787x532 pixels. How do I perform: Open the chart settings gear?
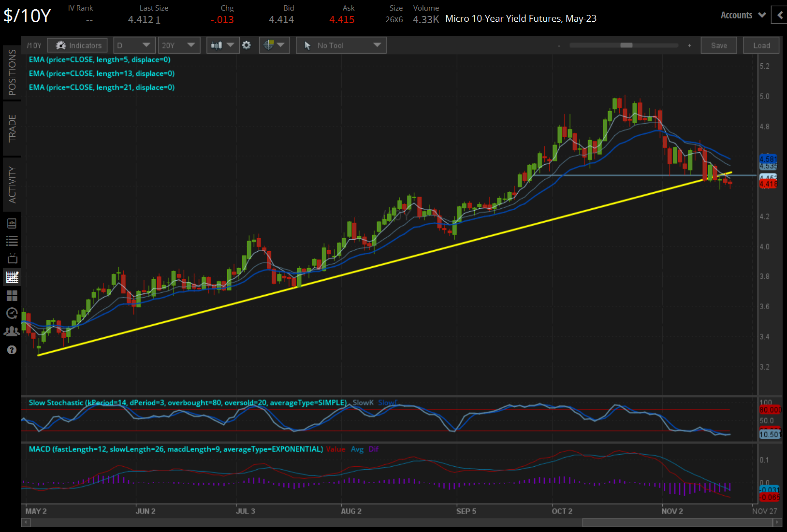[247, 45]
